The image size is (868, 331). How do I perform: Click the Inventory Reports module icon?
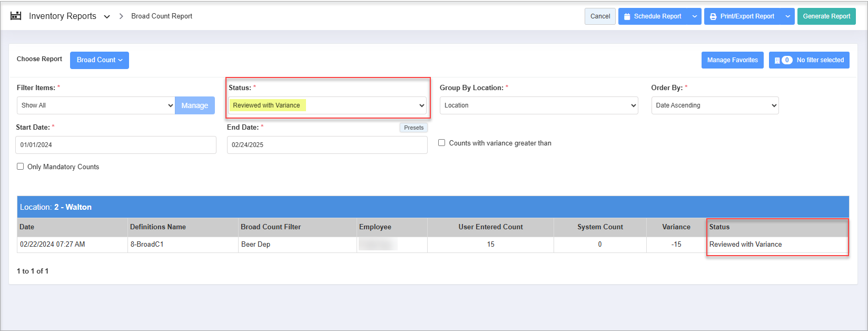point(16,16)
